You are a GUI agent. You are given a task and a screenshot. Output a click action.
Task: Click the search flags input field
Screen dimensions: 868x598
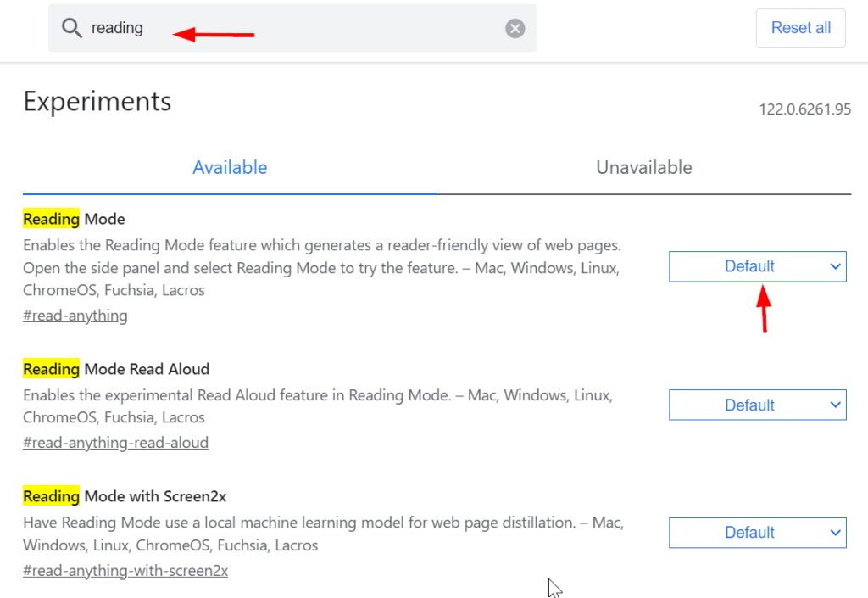[x=292, y=28]
